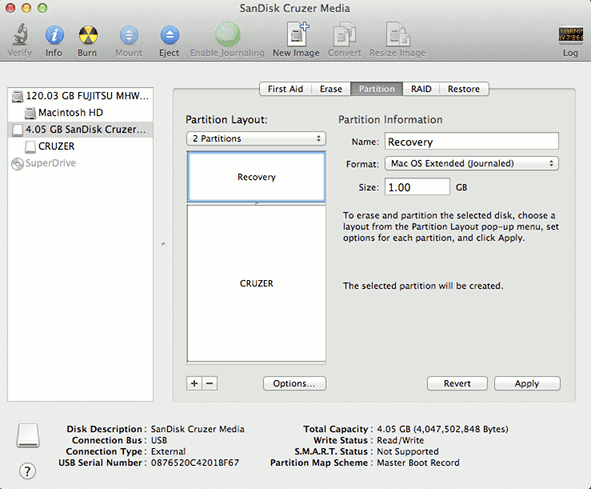Click the Not Supported S.M.A.R.T. status
The height and width of the screenshot is (489, 591).
(408, 452)
